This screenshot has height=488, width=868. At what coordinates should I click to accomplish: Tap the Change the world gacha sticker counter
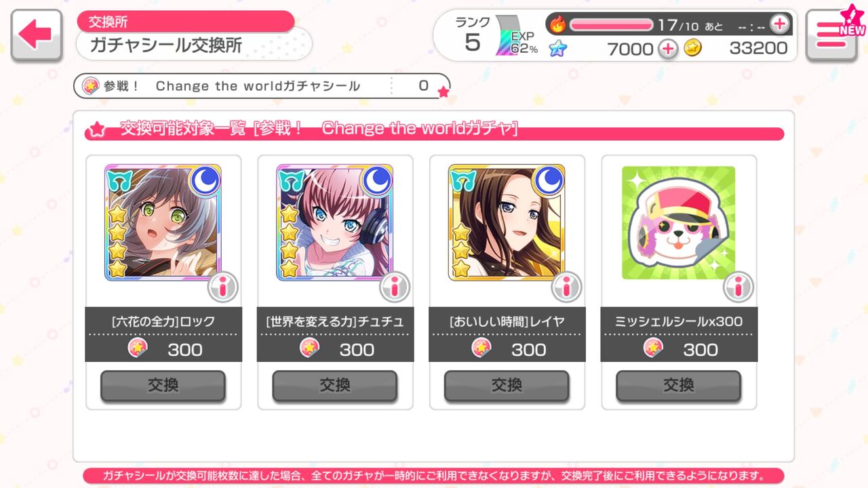click(261, 86)
